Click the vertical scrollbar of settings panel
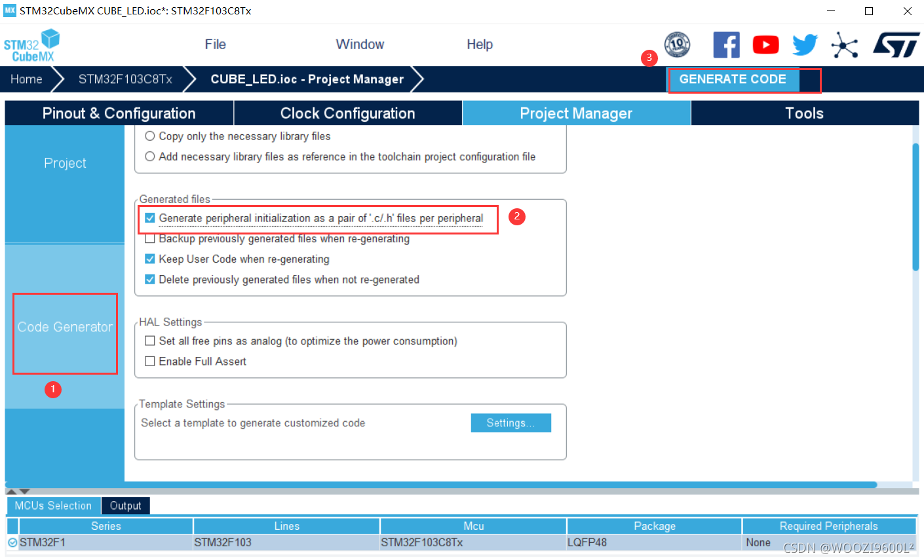924x560 pixels. tap(915, 206)
